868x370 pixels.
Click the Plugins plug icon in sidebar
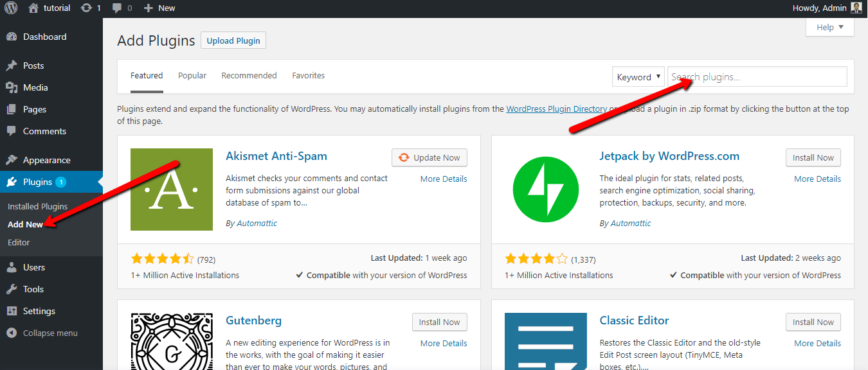tap(12, 182)
